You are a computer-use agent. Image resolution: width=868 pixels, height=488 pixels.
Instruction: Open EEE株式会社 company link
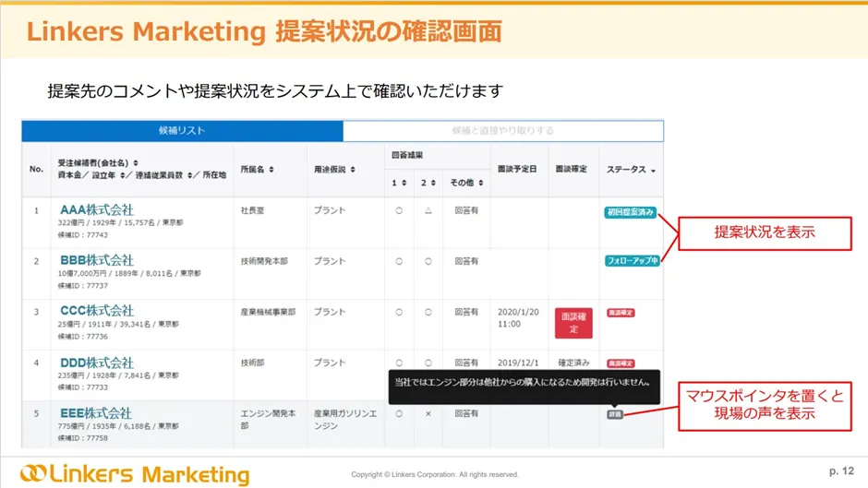point(96,412)
